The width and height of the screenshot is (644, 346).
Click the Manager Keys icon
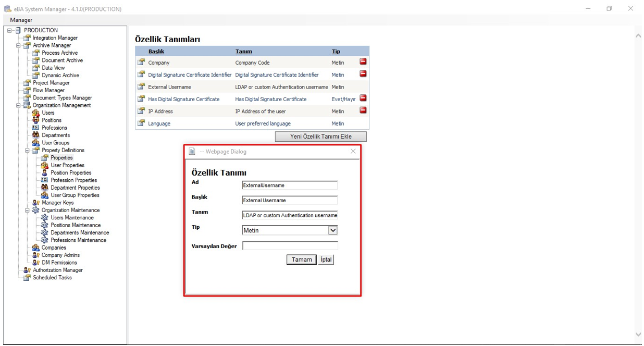[x=35, y=203]
